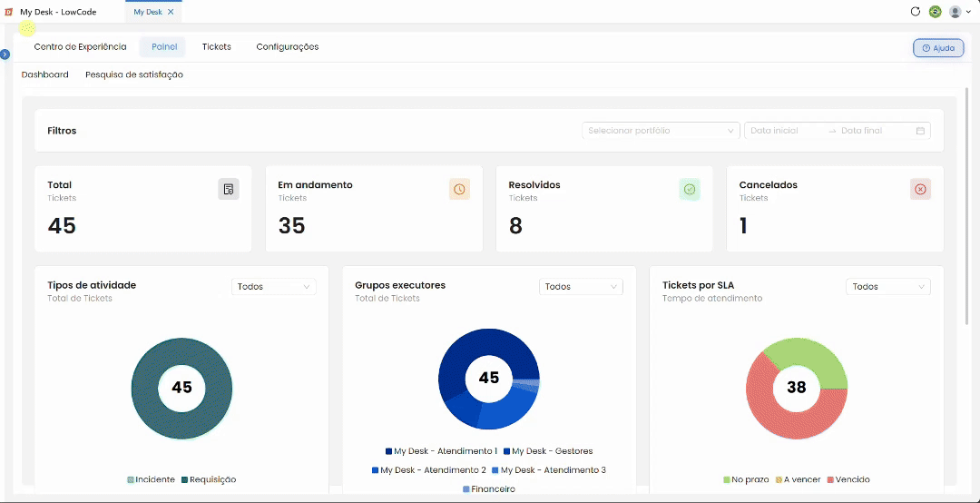Open the Pesquisa de satisfação link
Image resolution: width=980 pixels, height=503 pixels.
coord(134,74)
